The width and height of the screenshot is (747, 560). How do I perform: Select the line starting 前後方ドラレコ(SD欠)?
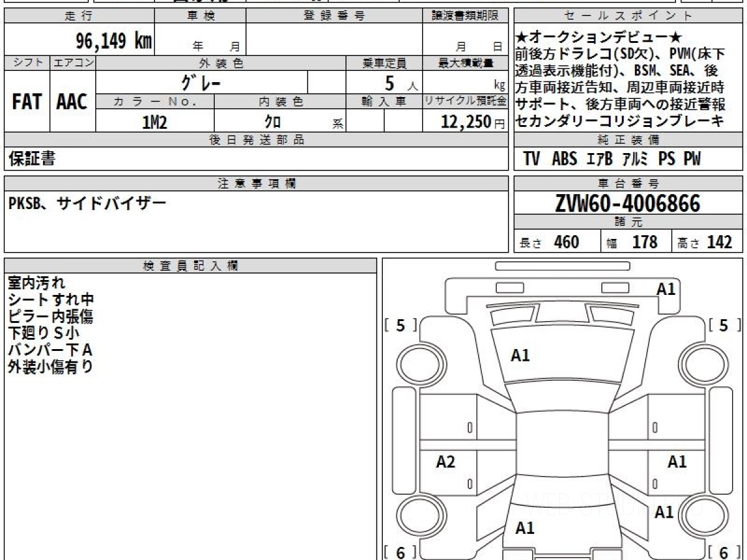click(621, 54)
